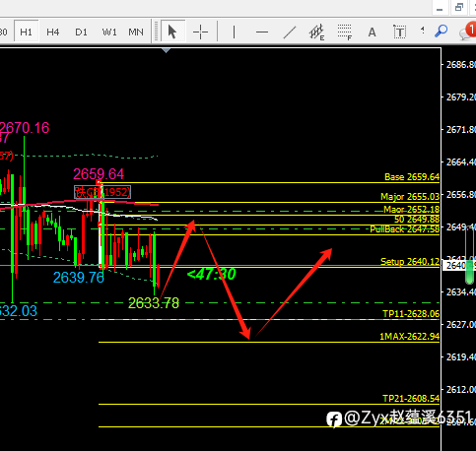Click the TP11-2628.06 level label

411,314
